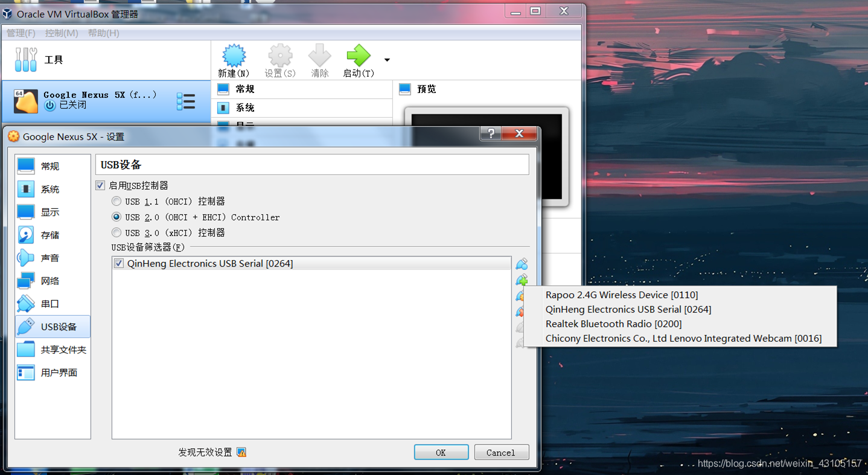Select USB 2.0 (OHCI + EHCI) Controller radio
This screenshot has height=475, width=868.
click(x=116, y=217)
